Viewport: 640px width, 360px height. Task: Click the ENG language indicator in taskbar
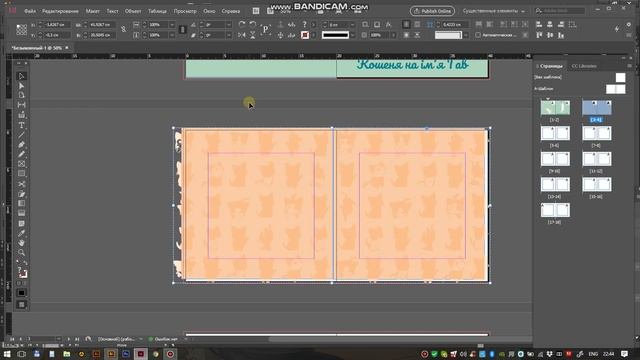(x=593, y=354)
